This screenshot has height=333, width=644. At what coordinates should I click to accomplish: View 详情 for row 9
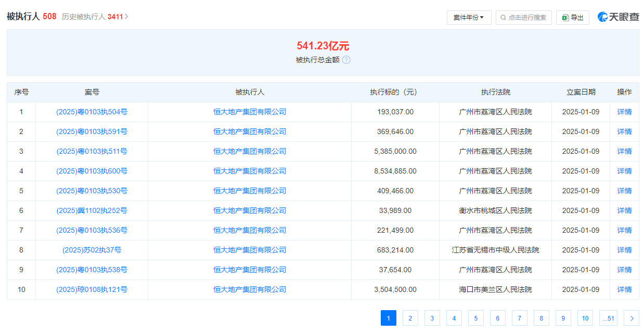(625, 270)
